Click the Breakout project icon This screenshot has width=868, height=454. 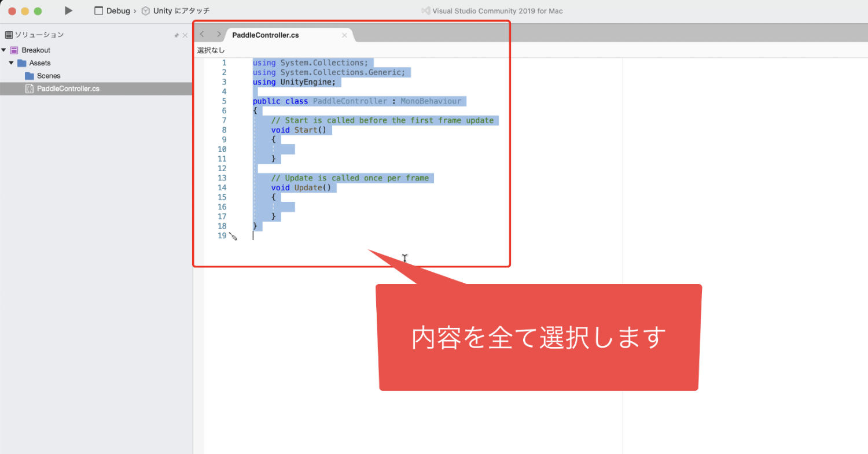[x=14, y=50]
